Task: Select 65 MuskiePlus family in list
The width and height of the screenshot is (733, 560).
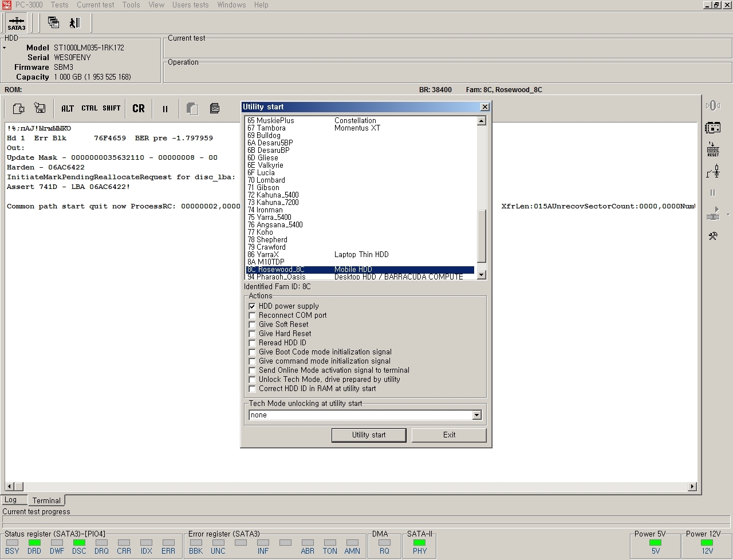Action: pos(360,121)
